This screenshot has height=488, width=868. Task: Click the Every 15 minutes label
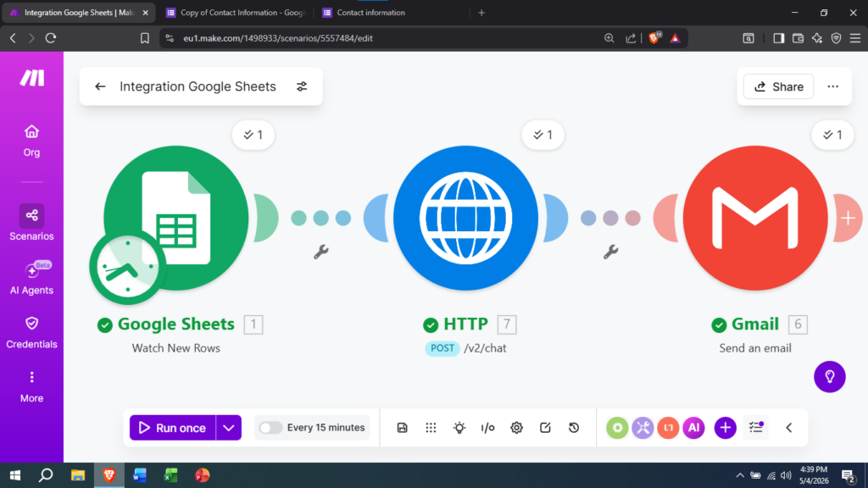click(x=325, y=428)
